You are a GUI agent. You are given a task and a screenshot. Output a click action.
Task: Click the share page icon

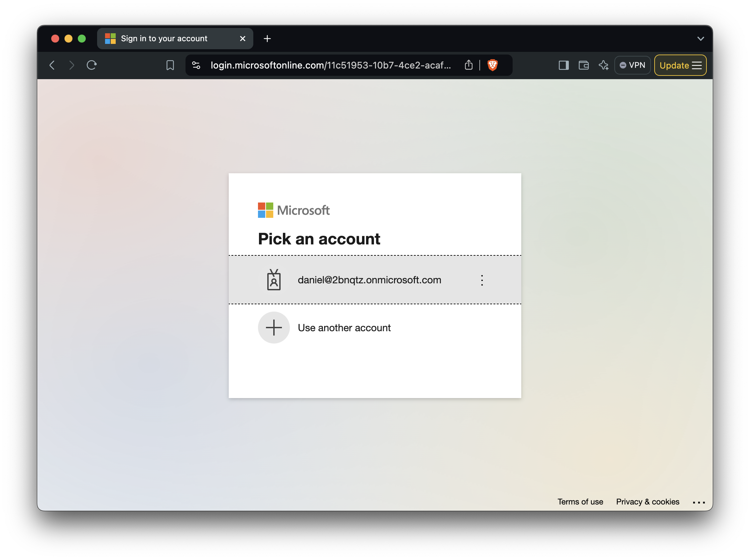point(468,65)
